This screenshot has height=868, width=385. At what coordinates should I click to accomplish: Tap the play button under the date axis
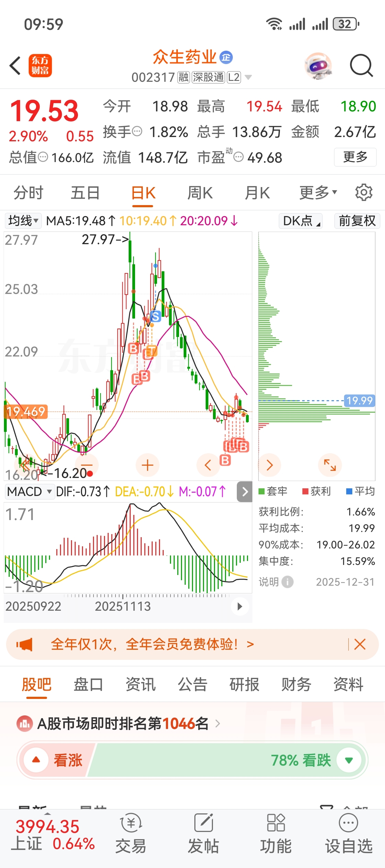point(240,606)
